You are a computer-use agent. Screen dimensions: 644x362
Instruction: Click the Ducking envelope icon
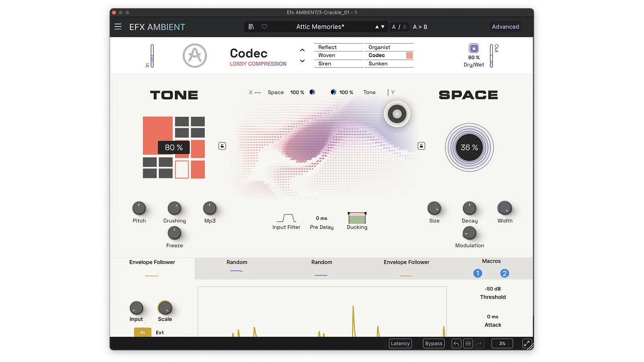click(x=357, y=219)
